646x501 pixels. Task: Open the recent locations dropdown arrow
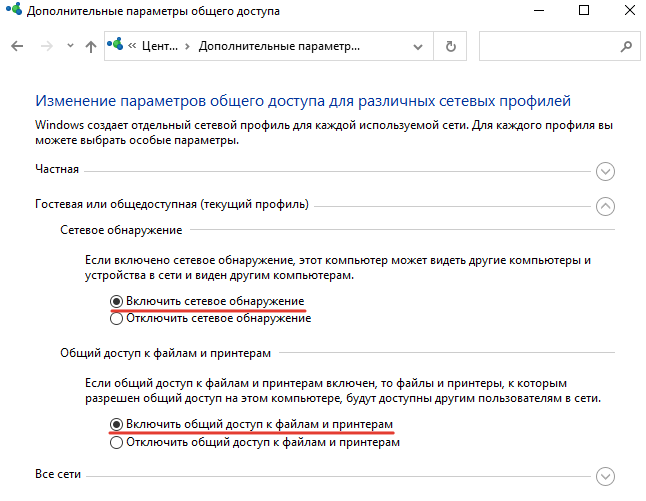point(70,46)
